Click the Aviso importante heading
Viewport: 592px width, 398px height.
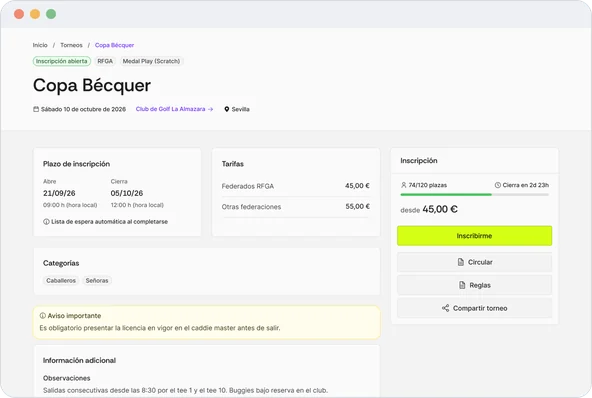(74, 316)
